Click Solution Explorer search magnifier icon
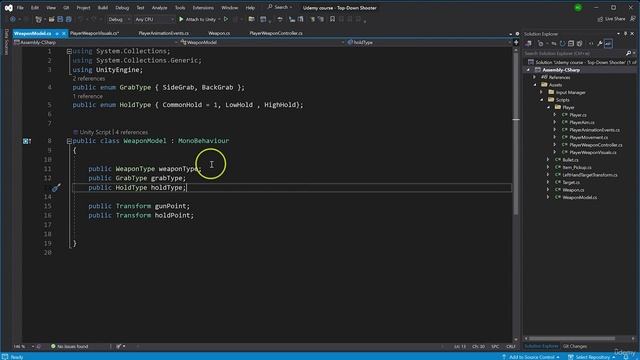 [x=628, y=53]
